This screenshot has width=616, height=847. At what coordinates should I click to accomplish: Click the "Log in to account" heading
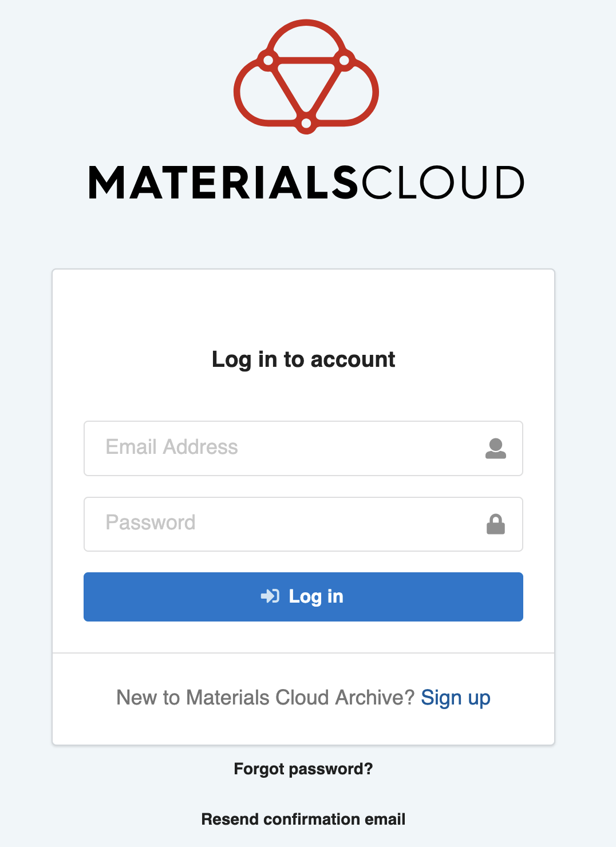[x=303, y=359]
